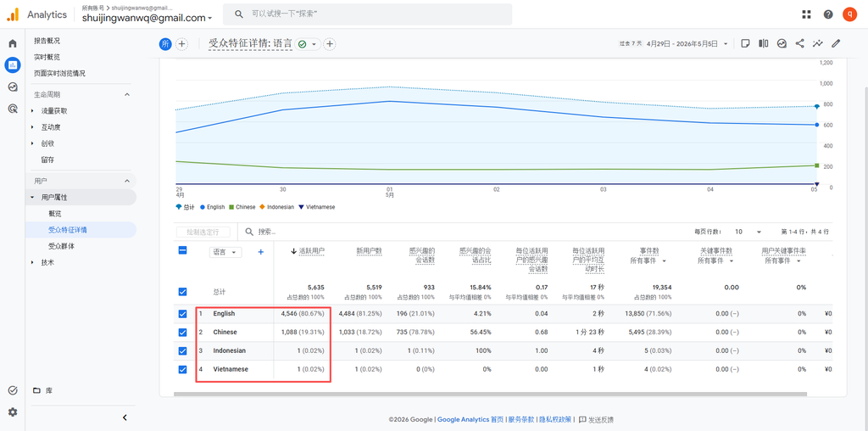Open the 所有事件 dropdown under 事件数
The image size is (868, 431).
pos(648,261)
